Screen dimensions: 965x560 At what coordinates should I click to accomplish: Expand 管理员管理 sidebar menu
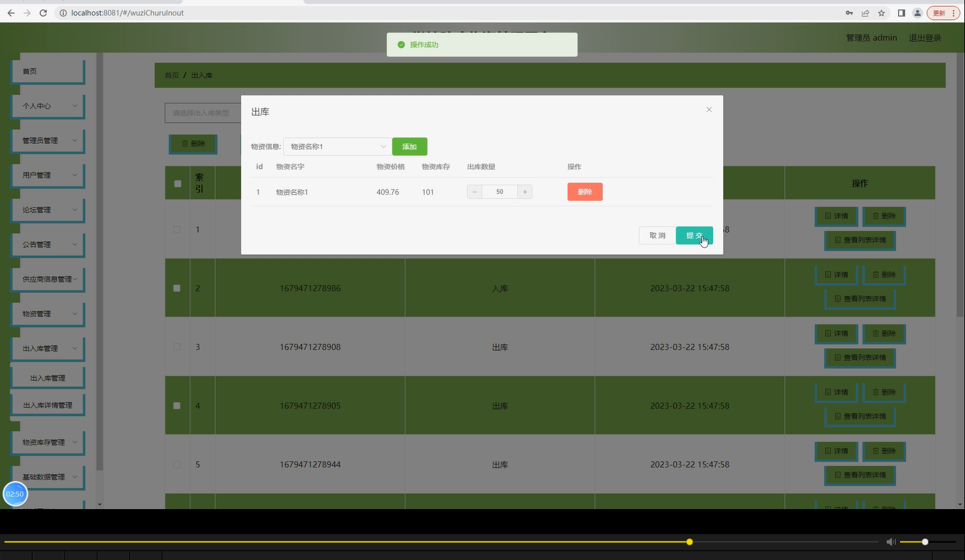tap(48, 141)
